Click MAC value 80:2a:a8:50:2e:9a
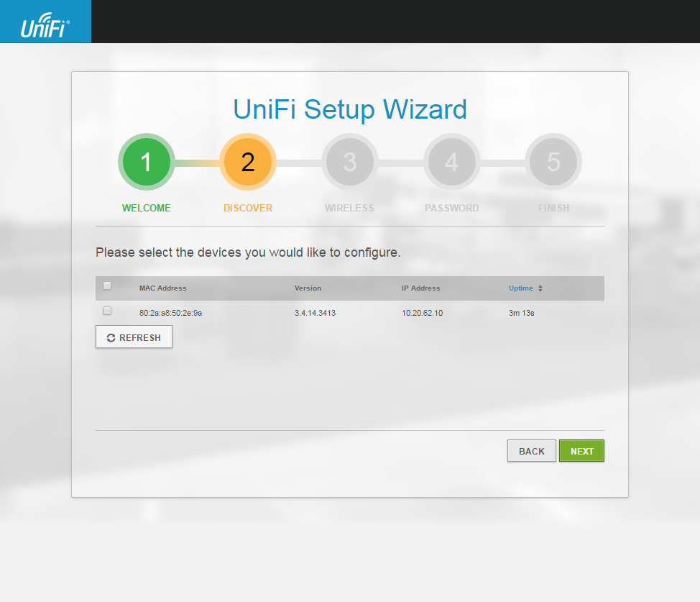Screen dimensions: 700x602 click(170, 313)
